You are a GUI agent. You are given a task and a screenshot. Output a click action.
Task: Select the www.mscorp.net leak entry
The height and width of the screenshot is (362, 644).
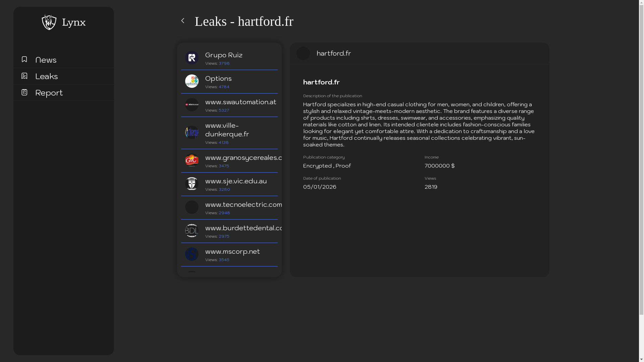[x=232, y=251]
